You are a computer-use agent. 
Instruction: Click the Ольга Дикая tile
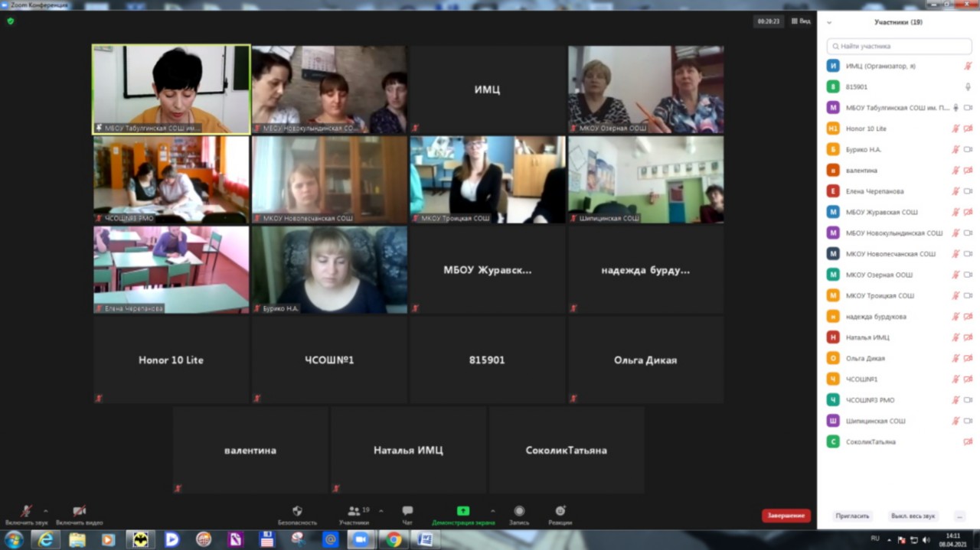[646, 360]
